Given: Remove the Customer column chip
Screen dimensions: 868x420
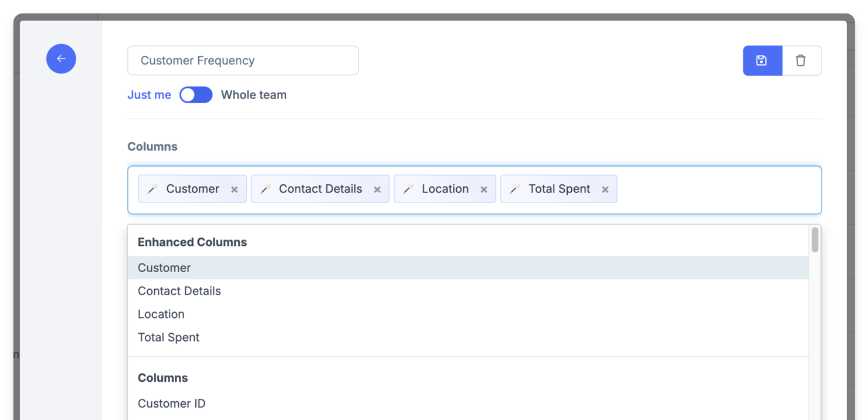Looking at the screenshot, I should click(234, 188).
